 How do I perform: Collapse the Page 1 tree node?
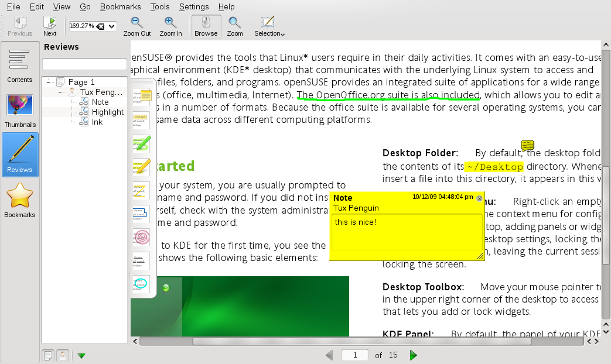click(x=49, y=82)
